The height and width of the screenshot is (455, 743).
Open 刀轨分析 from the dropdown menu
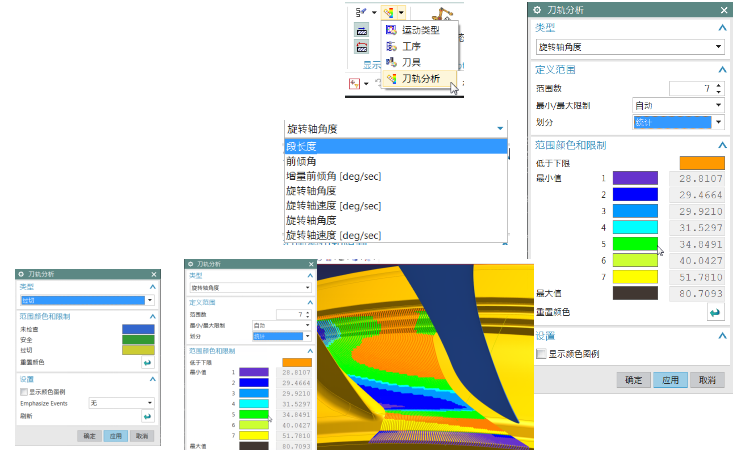[419, 78]
